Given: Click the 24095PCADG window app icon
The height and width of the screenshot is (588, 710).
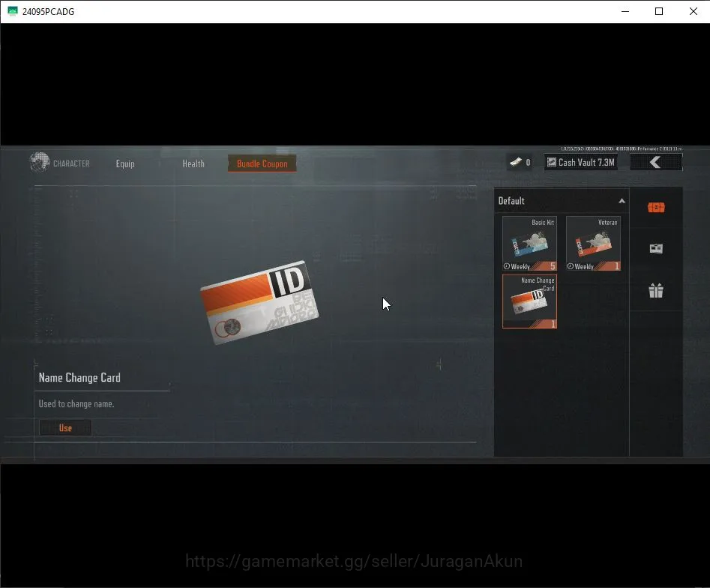Looking at the screenshot, I should [x=12, y=11].
